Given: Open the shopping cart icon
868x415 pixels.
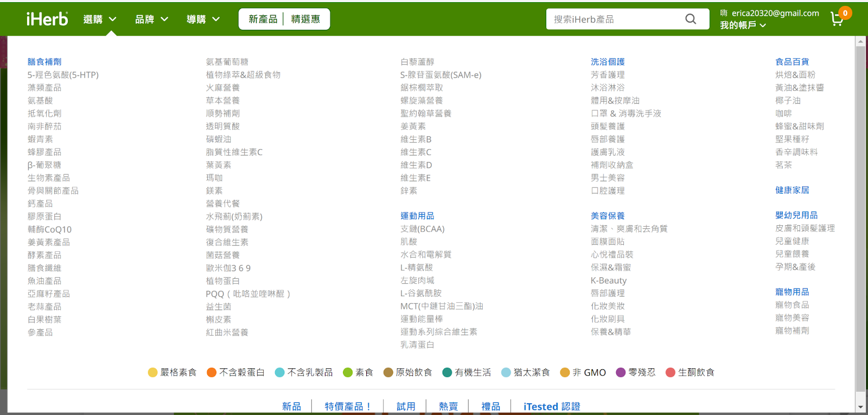Looking at the screenshot, I should (x=837, y=19).
